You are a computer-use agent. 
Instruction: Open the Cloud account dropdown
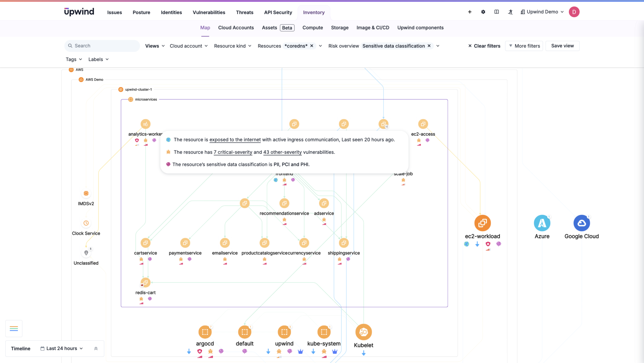[x=189, y=46]
